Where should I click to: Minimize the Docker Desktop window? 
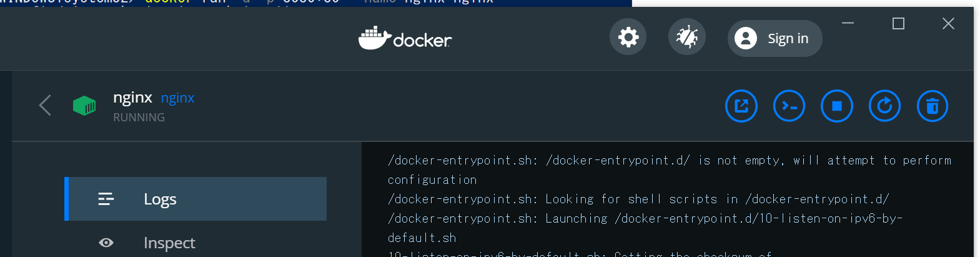click(x=848, y=23)
